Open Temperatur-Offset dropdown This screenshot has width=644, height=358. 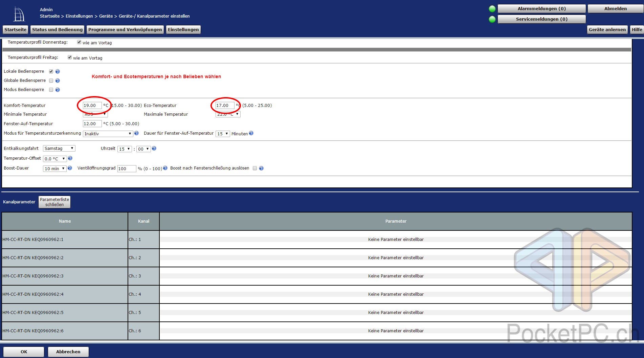tap(55, 159)
